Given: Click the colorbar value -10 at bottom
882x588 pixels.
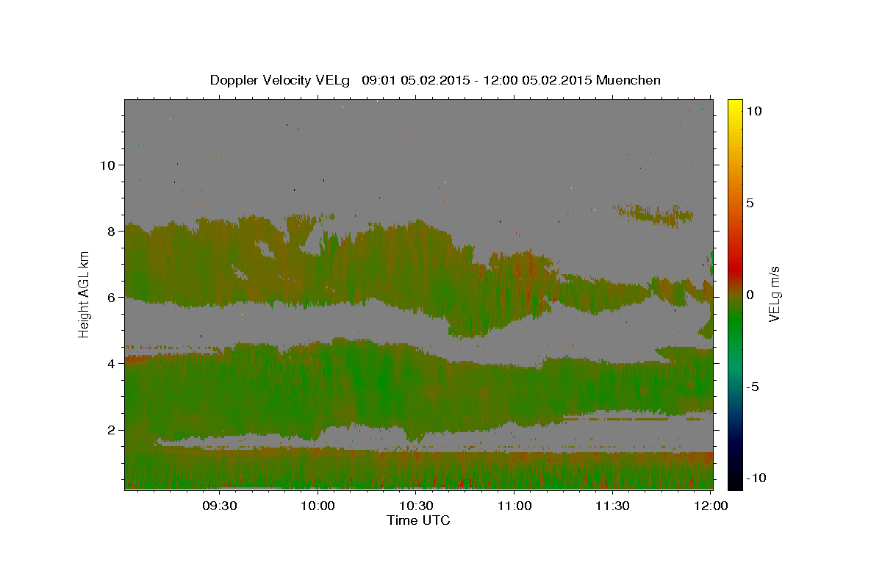Looking at the screenshot, I should 757,478.
